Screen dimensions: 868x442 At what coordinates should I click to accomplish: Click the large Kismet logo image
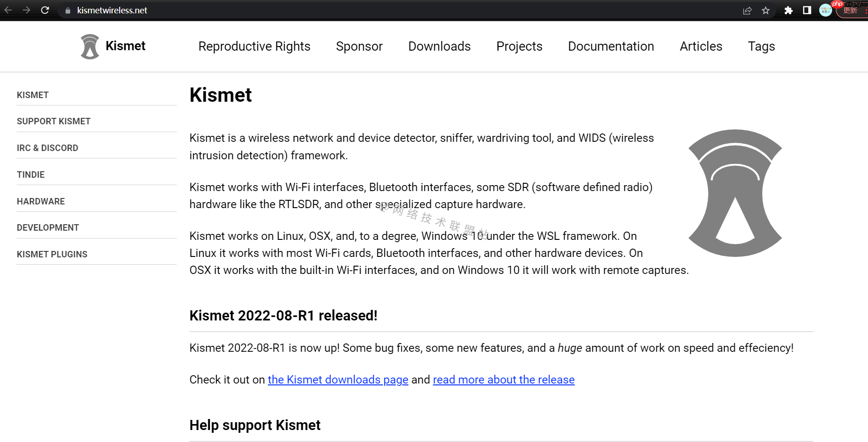coord(735,193)
